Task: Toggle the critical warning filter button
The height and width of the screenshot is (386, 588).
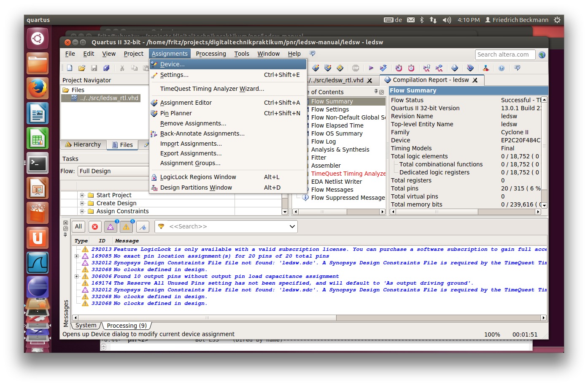Action: coord(111,227)
